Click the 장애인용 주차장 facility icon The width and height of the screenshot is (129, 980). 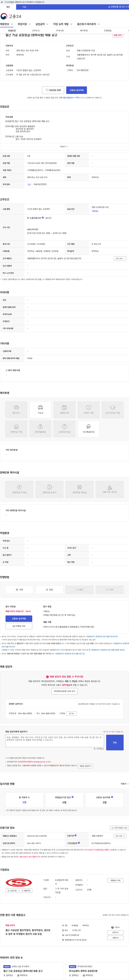click(x=19, y=489)
